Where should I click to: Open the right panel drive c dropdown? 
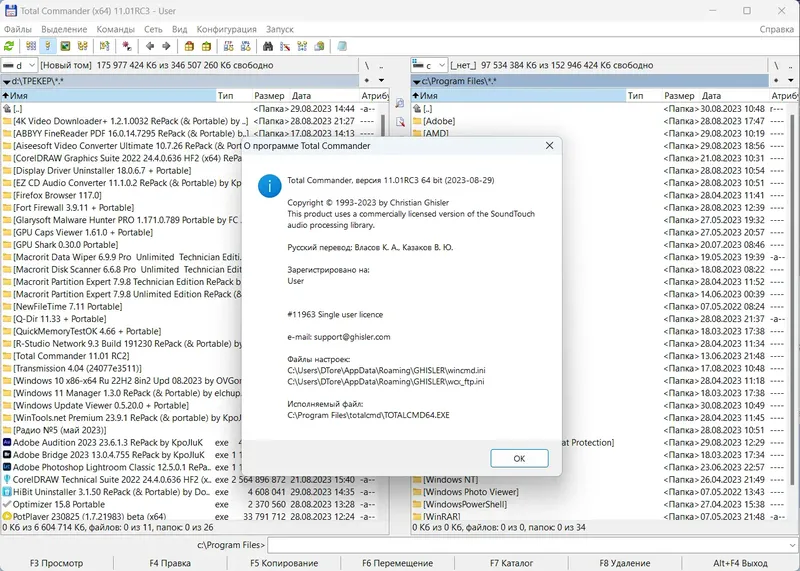point(429,65)
